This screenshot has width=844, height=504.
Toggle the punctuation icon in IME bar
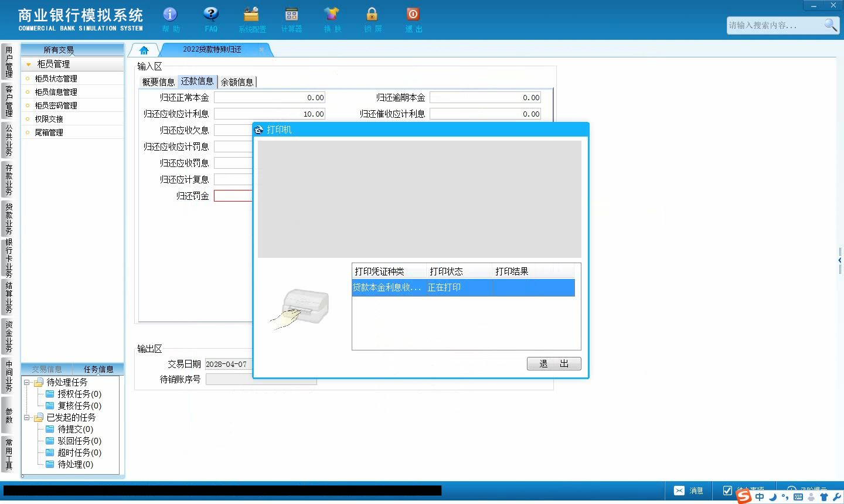[x=785, y=498]
